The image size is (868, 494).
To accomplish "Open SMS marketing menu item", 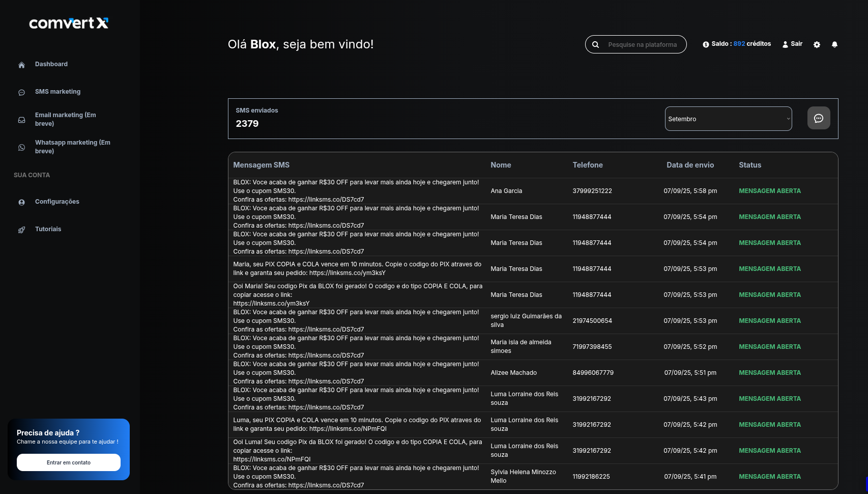I will pos(57,92).
